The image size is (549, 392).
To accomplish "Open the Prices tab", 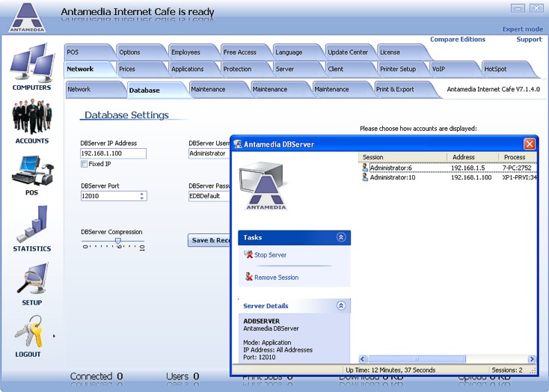I will [141, 69].
